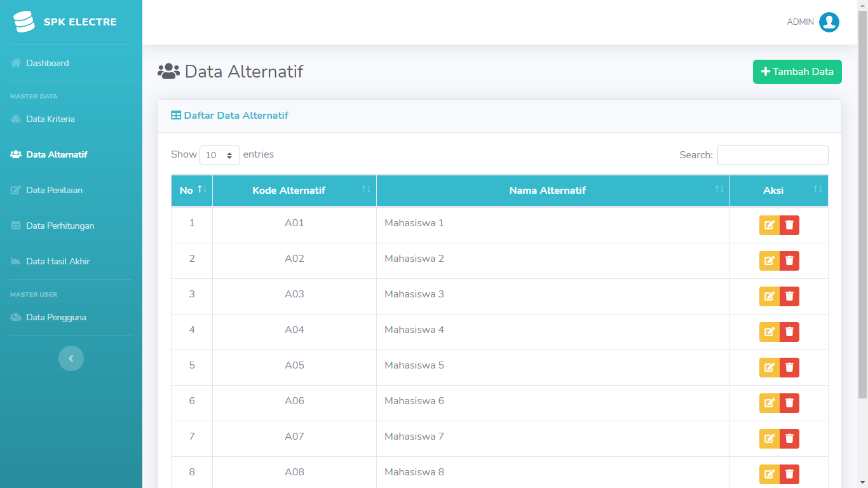The height and width of the screenshot is (488, 868).
Task: Delete Mahasiswa 3 with red trash icon
Action: pos(789,296)
